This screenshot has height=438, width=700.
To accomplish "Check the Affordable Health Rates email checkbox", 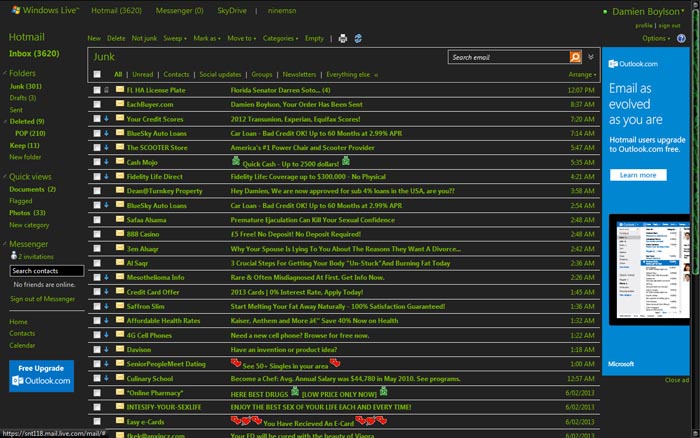I will click(x=97, y=321).
